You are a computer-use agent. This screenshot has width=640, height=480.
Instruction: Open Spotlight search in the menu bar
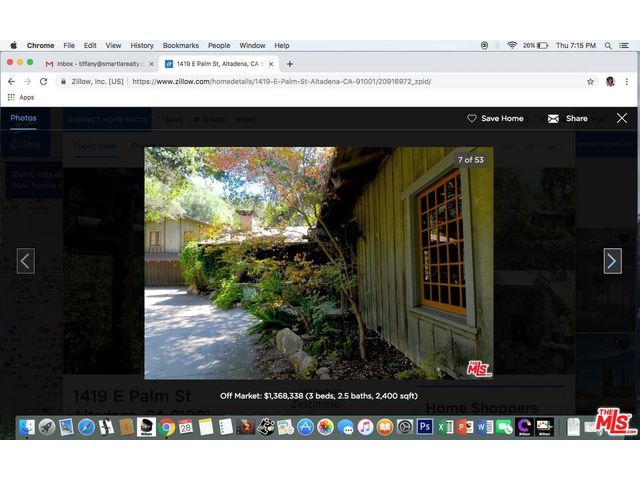coord(608,45)
